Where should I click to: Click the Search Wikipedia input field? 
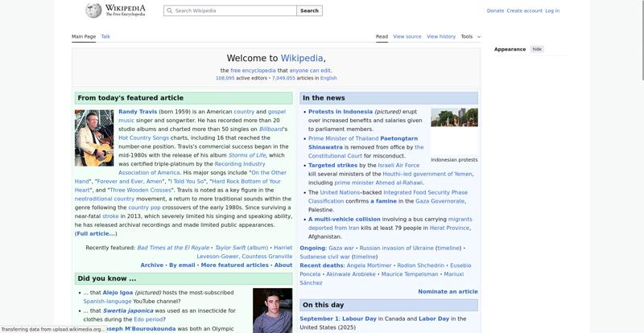pyautogui.click(x=230, y=10)
